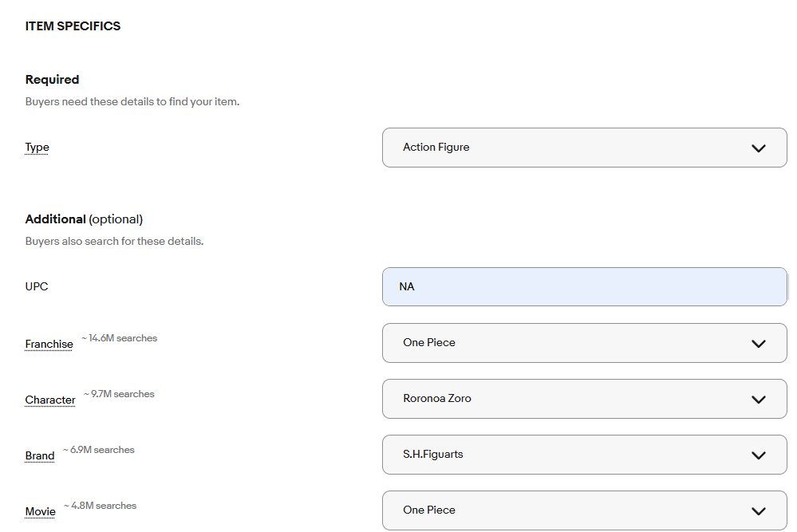Open the Character dropdown showing Roronoa Zoro
Screen dimensions: 797x532
tap(585, 399)
